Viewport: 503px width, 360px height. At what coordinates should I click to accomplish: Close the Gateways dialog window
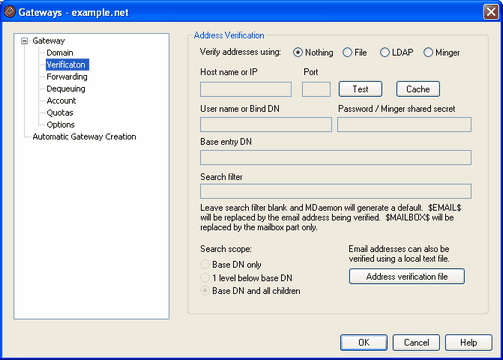(x=491, y=12)
